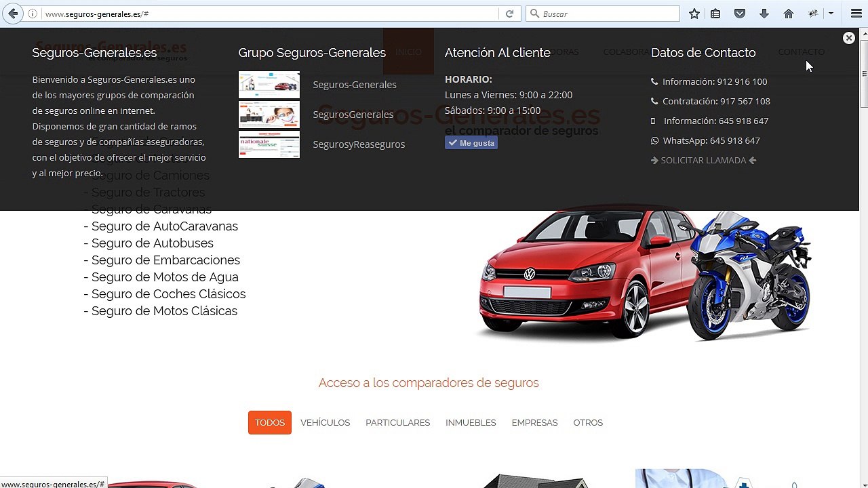Click the Grupo Seguros-Generales heading

click(312, 52)
